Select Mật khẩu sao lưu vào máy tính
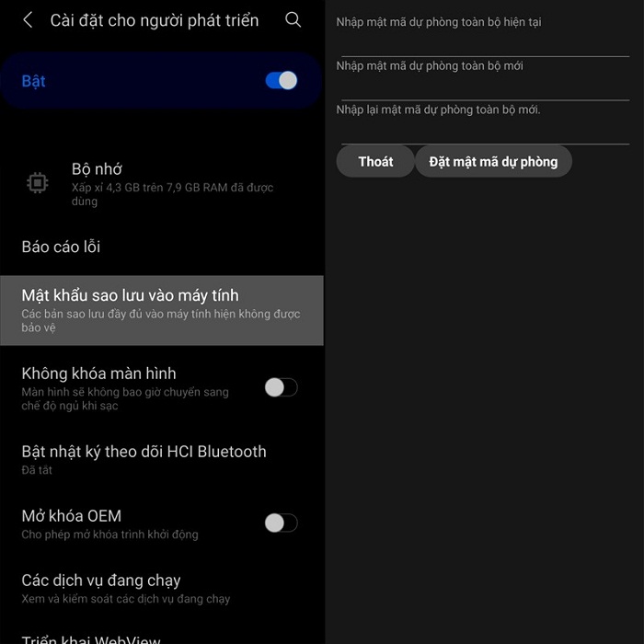 [162, 311]
